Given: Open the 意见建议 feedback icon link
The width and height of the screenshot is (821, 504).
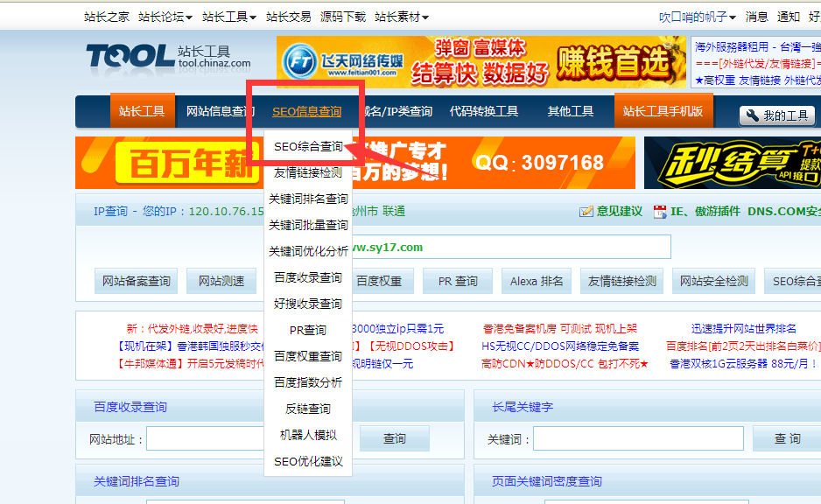Looking at the screenshot, I should point(611,212).
